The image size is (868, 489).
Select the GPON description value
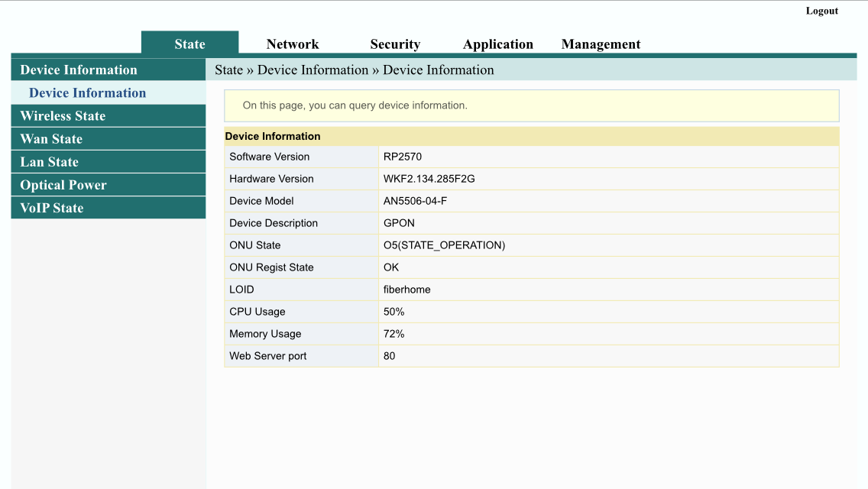(x=399, y=223)
